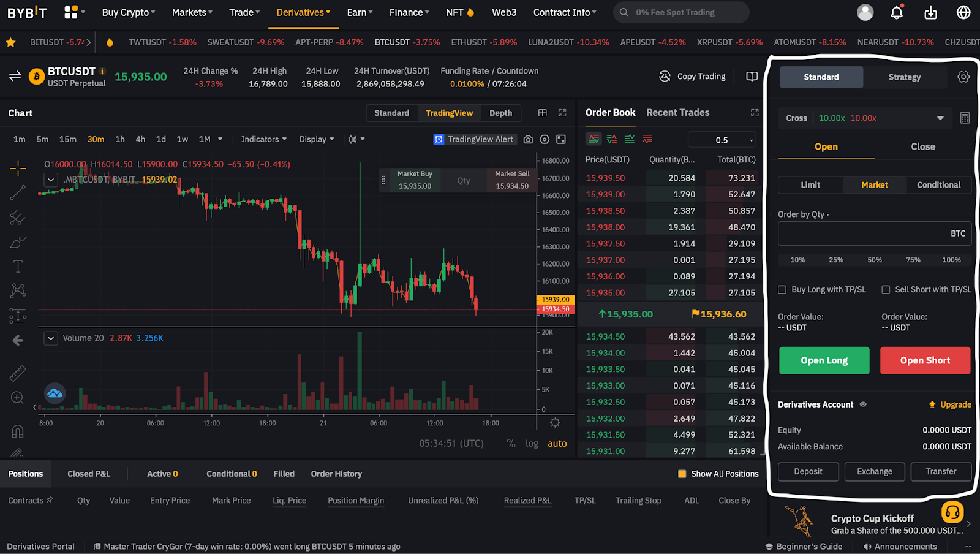This screenshot has height=554, width=980.
Task: Click the back arrow in drawing toolbar
Action: tap(18, 340)
